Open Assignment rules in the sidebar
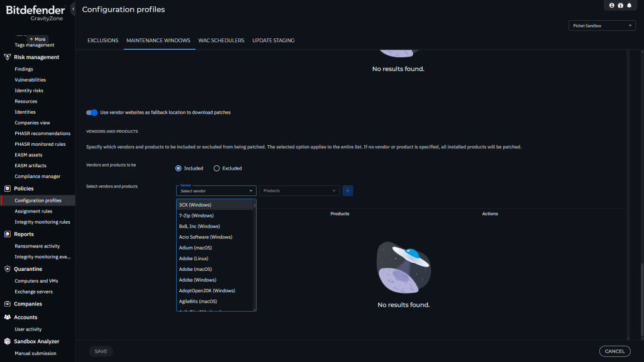Screen dimensions: 644x362 [x=33, y=211]
